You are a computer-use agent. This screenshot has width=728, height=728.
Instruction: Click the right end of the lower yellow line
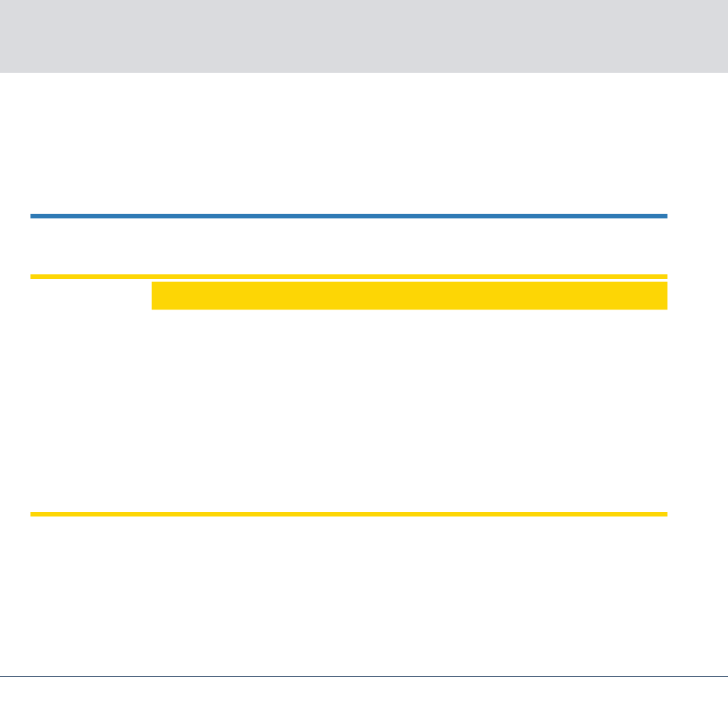[664, 514]
